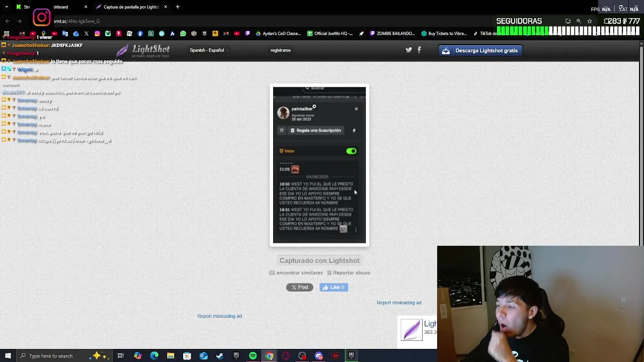644x362 pixels.
Task: Click Report misleading ad link below Post button
Action: (x=219, y=316)
